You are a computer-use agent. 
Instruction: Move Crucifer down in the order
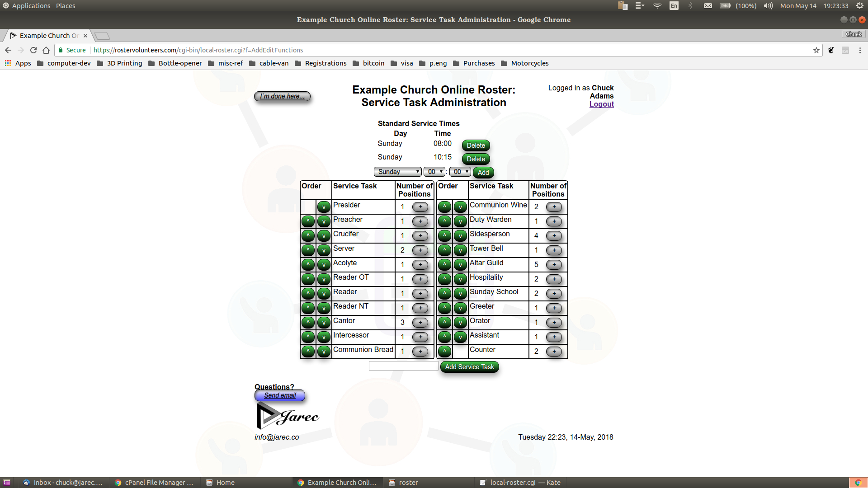point(324,236)
